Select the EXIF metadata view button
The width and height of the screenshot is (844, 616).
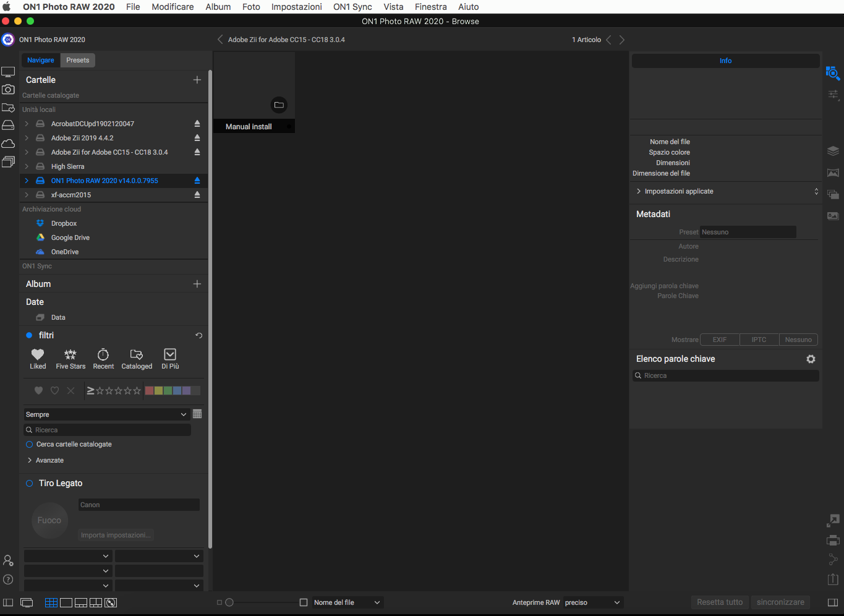coord(720,340)
